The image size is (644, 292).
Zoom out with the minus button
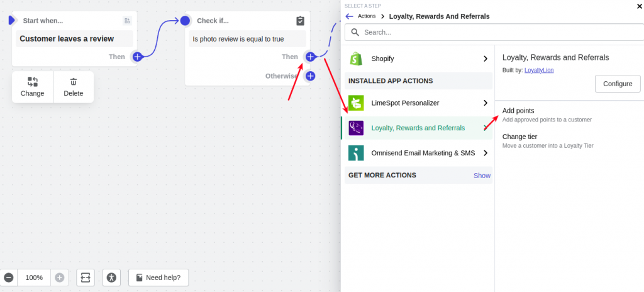(x=9, y=278)
